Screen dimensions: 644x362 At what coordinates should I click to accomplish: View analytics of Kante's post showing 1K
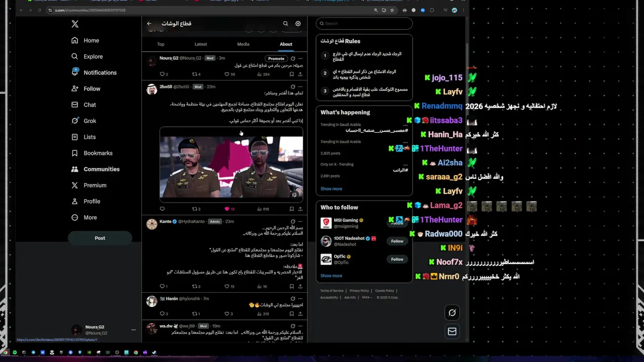click(262, 286)
